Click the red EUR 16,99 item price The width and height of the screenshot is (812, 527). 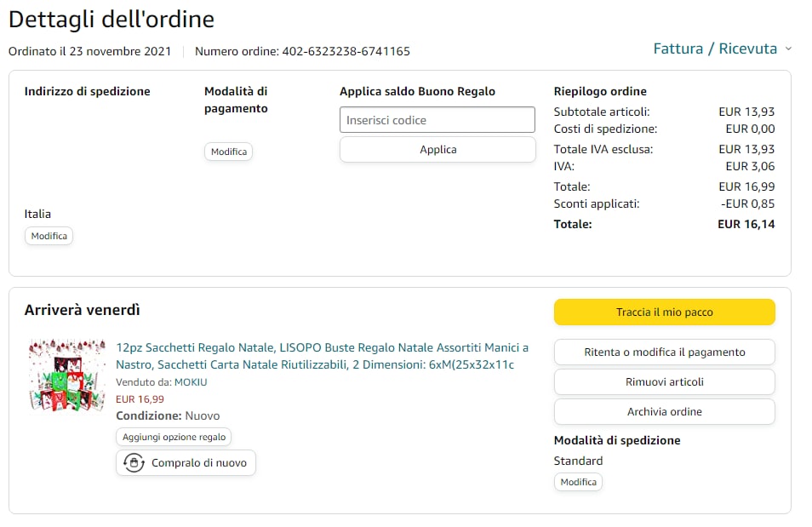[x=140, y=398]
